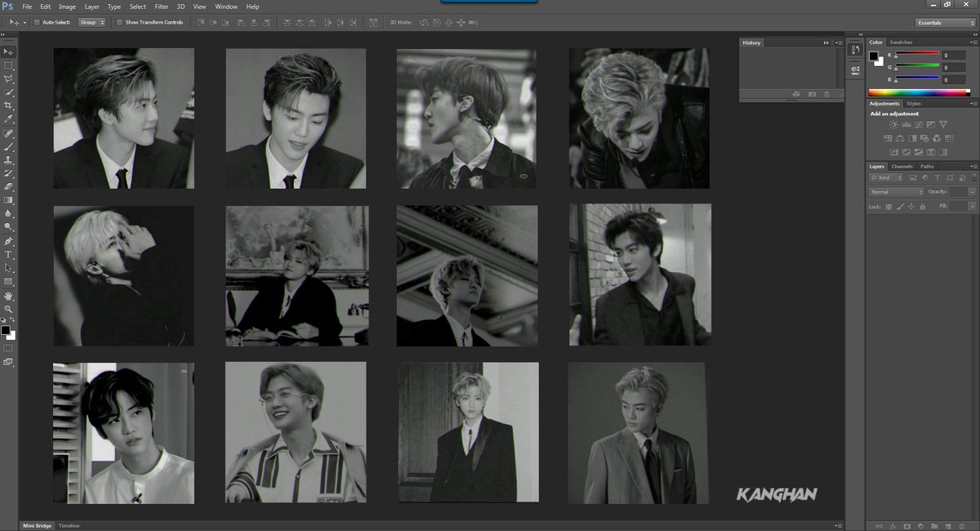Switch to the Styles tab

pyautogui.click(x=913, y=104)
